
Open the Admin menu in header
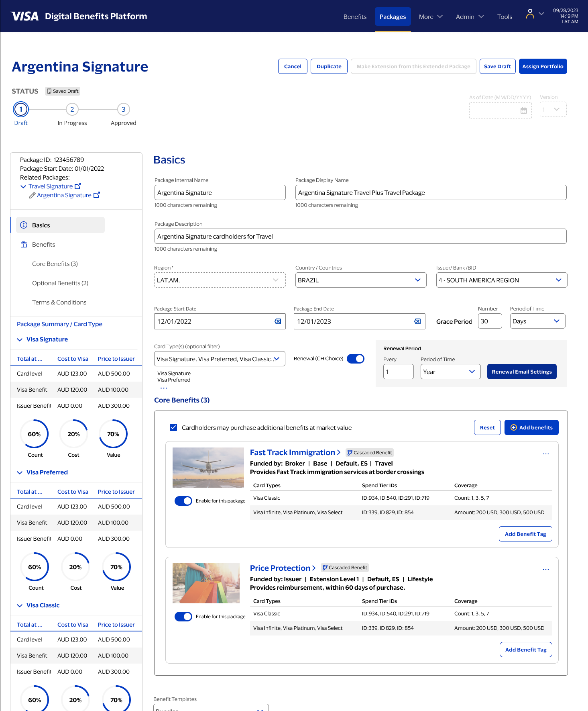click(x=470, y=16)
